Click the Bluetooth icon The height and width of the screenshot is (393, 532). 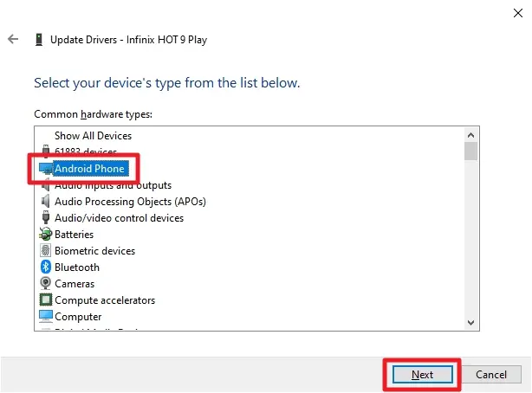[x=45, y=267]
